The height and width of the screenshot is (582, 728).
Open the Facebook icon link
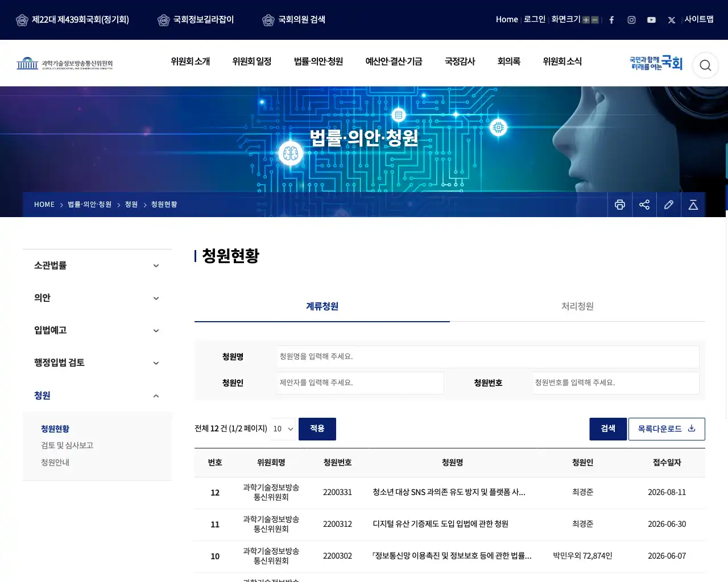pyautogui.click(x=611, y=20)
